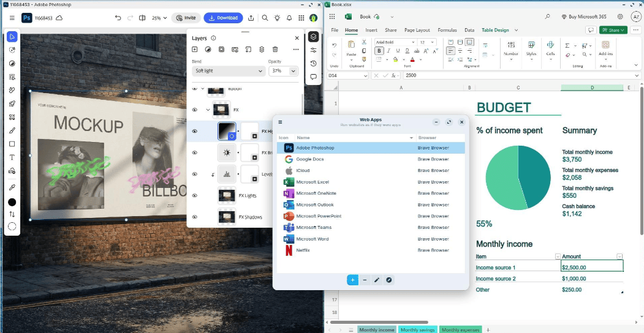
Task: Toggle visibility of FX Shadows layer
Action: point(195,217)
